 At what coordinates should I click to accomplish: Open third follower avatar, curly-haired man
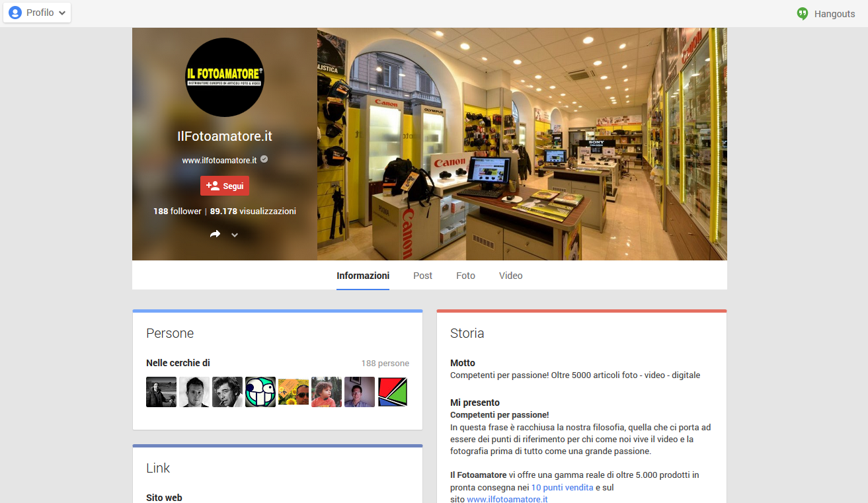(227, 392)
